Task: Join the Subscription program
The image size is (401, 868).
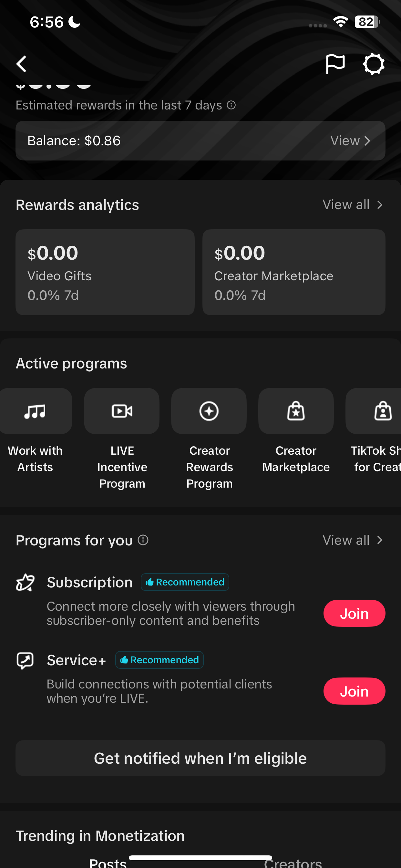Action: [x=354, y=613]
